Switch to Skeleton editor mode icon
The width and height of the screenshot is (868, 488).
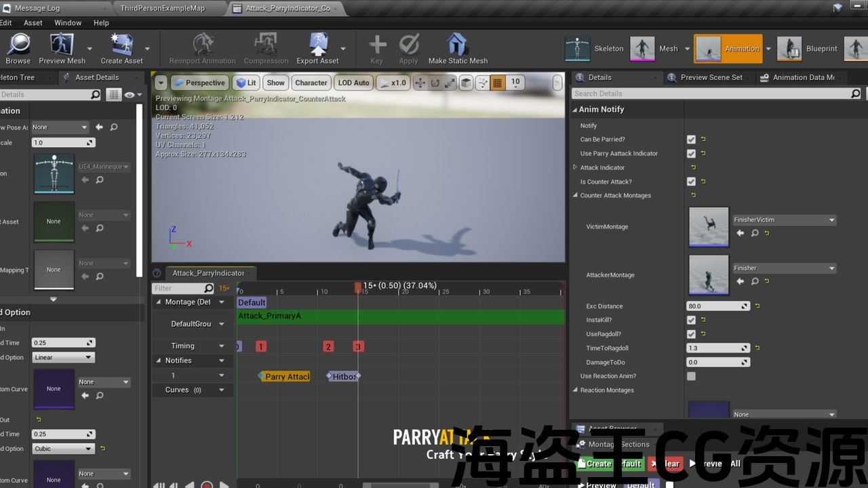578,49
